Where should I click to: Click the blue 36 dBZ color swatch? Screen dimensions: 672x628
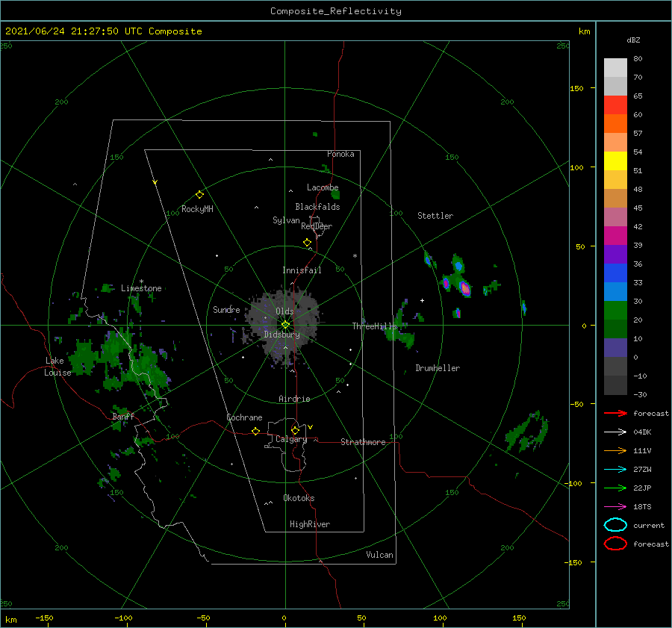click(615, 273)
